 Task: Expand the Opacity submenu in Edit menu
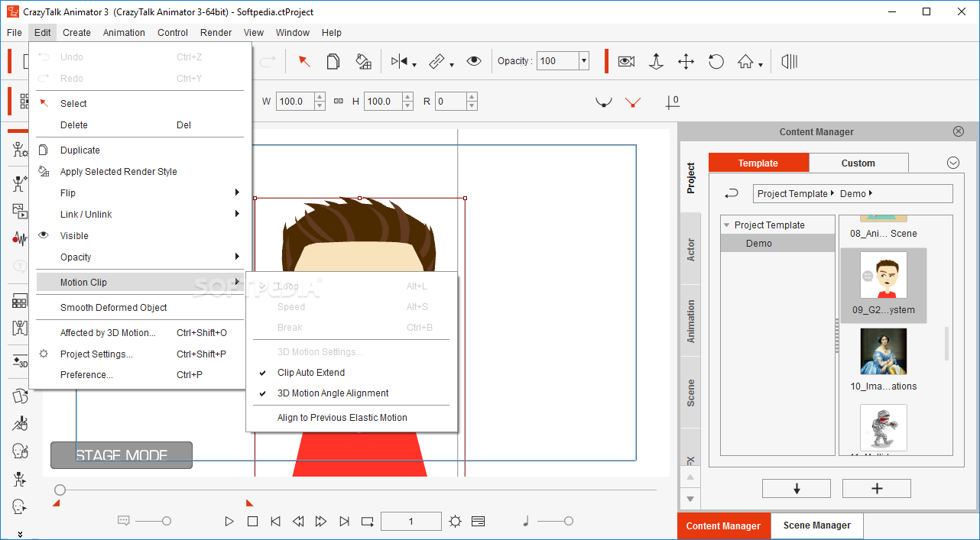click(238, 257)
